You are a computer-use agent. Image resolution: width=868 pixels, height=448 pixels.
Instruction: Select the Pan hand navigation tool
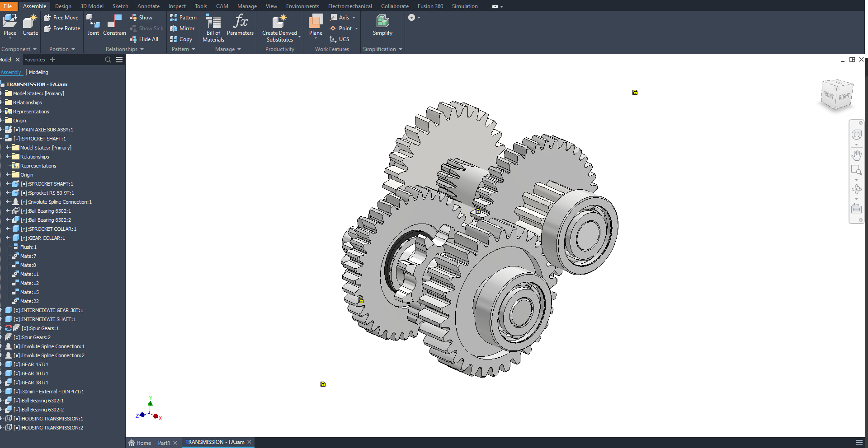click(x=856, y=156)
